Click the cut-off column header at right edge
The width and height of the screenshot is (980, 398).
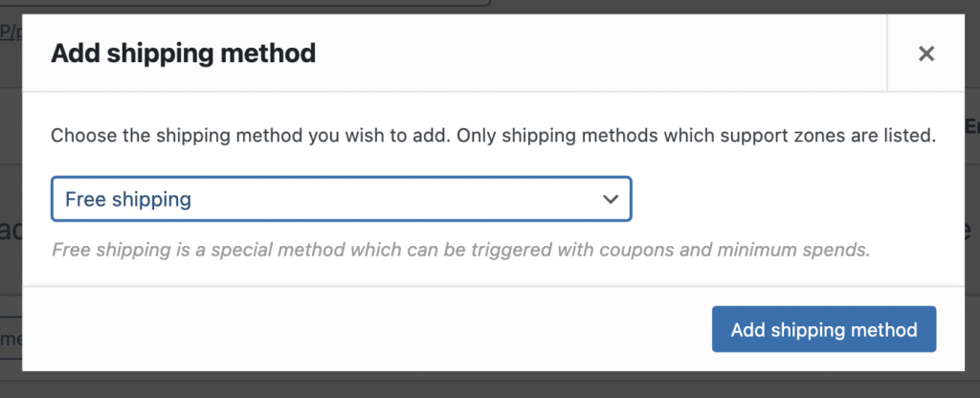click(971, 126)
